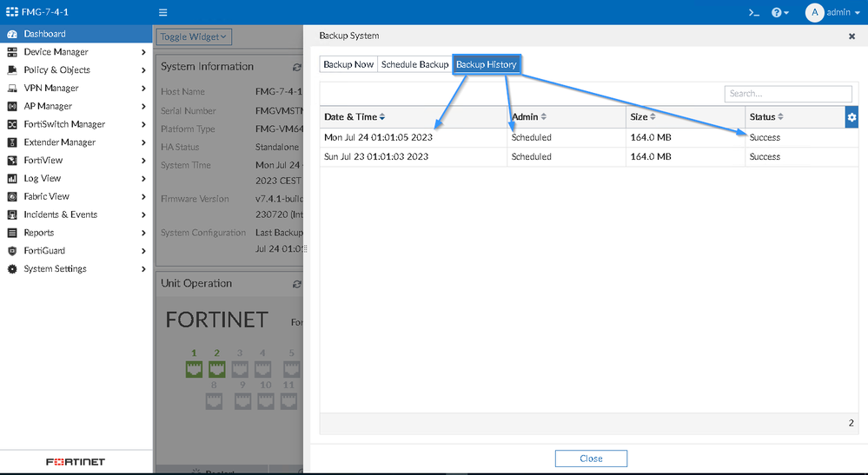Screen dimensions: 868x475
Task: Open the help question mark menu
Action: [780, 12]
